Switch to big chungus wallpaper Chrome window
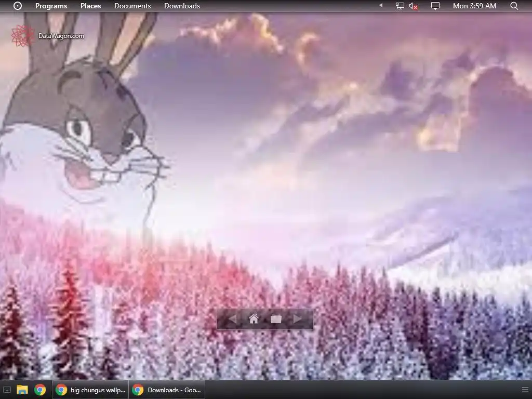This screenshot has width=532, height=399. pos(90,390)
